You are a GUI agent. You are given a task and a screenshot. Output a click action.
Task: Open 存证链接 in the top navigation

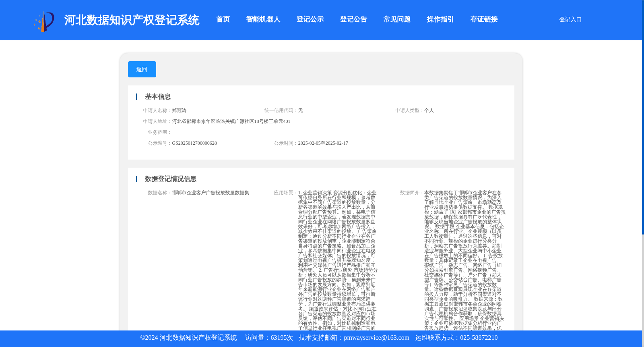click(x=484, y=19)
